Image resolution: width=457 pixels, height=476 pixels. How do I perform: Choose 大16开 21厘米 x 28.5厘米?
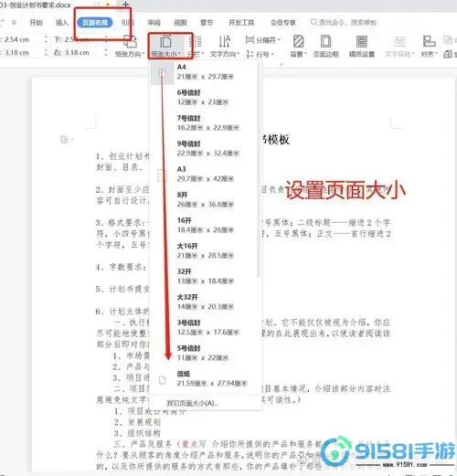pyautogui.click(x=204, y=251)
